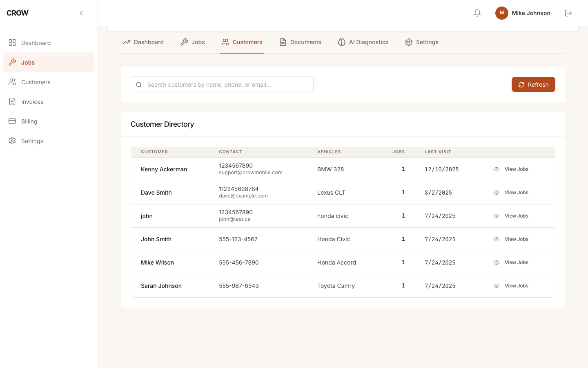588x368 pixels.
Task: Open Mike Johnson profile name
Action: point(531,13)
